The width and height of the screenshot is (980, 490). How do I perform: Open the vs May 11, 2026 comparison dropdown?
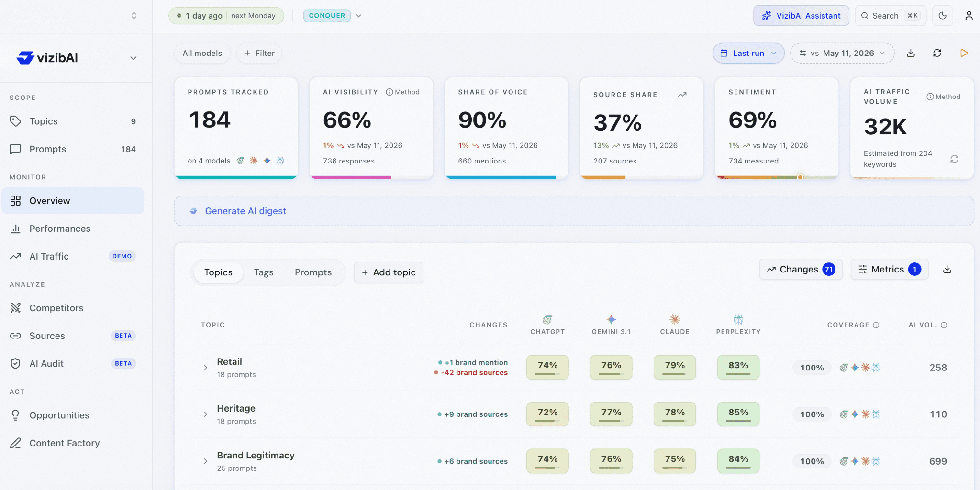pos(842,53)
